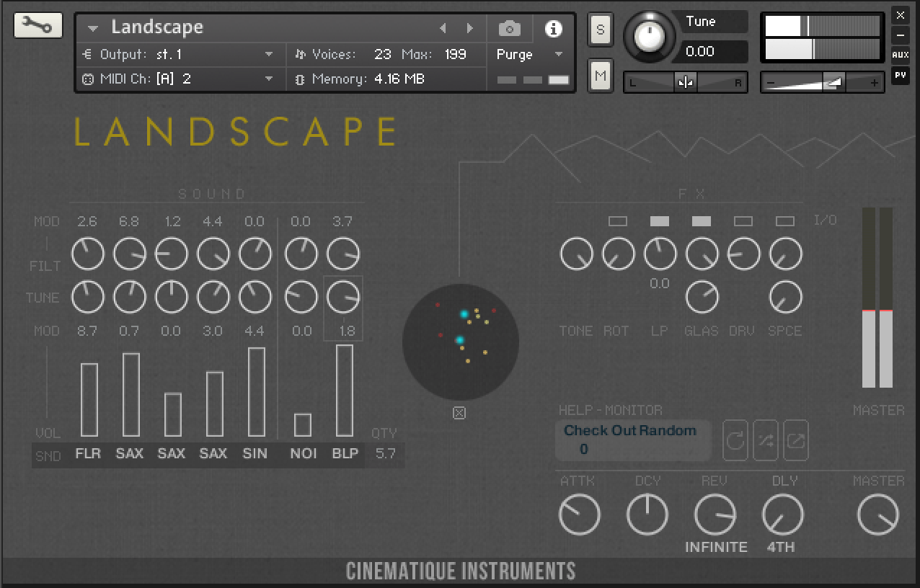
Task: Select the next instrument right arrow
Action: click(x=469, y=28)
